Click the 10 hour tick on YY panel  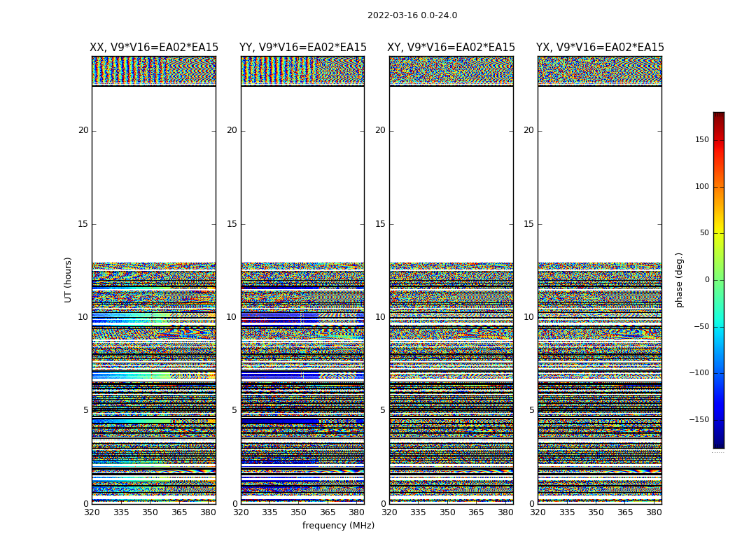point(232,317)
